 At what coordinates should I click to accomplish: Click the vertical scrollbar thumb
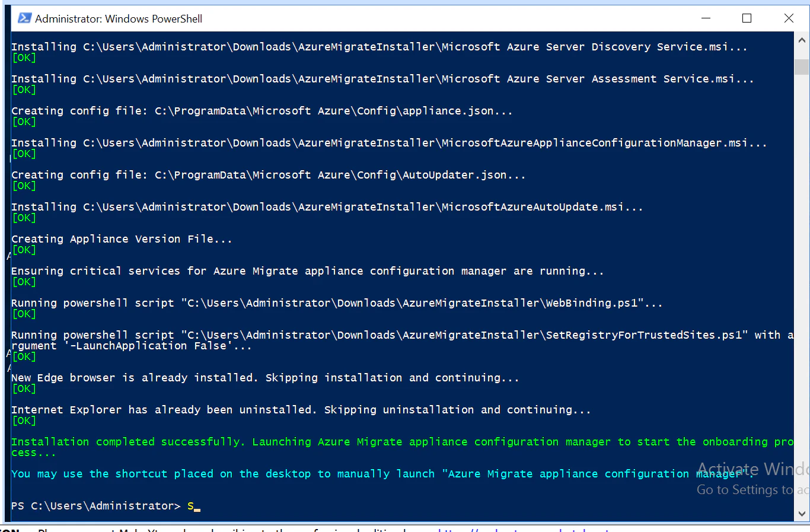(802, 67)
